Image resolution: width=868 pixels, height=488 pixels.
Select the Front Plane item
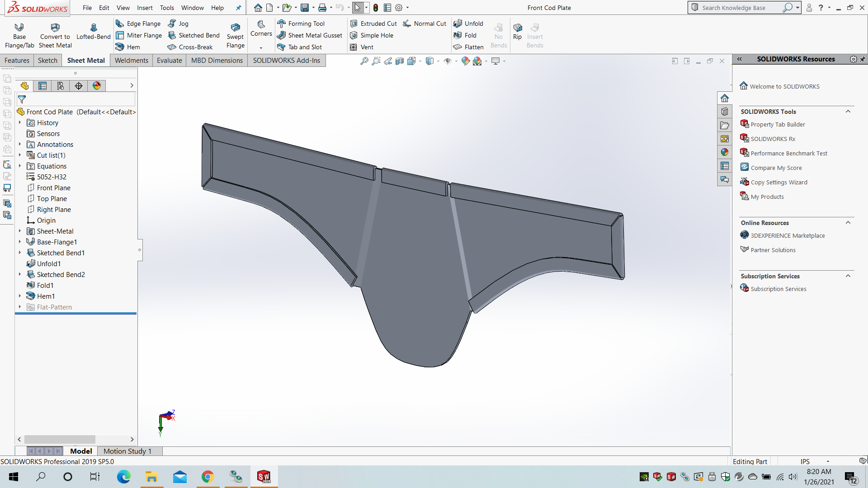[49, 188]
